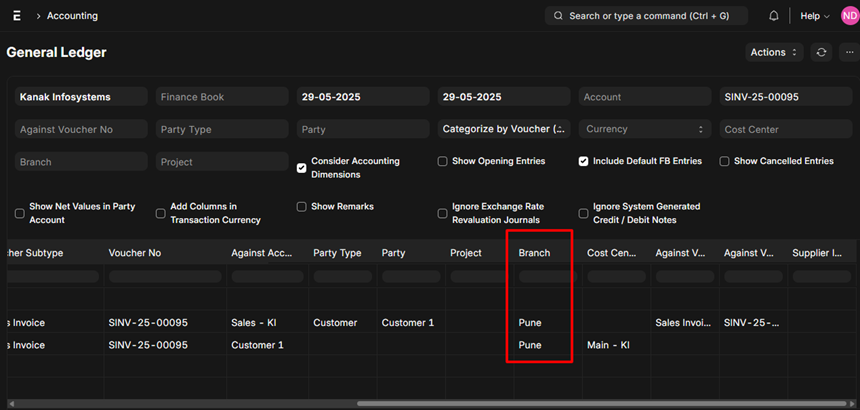Click the search magnifier icon
Screen dimensions: 860x410
tap(558, 16)
